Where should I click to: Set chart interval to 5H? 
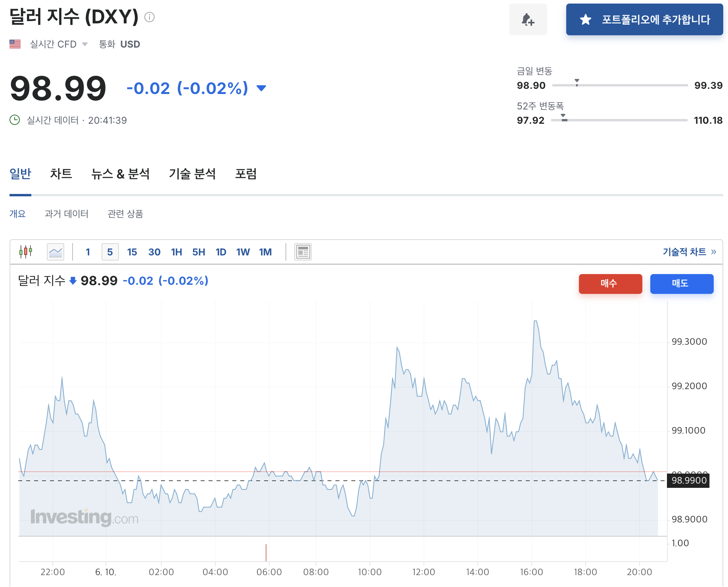click(x=199, y=252)
